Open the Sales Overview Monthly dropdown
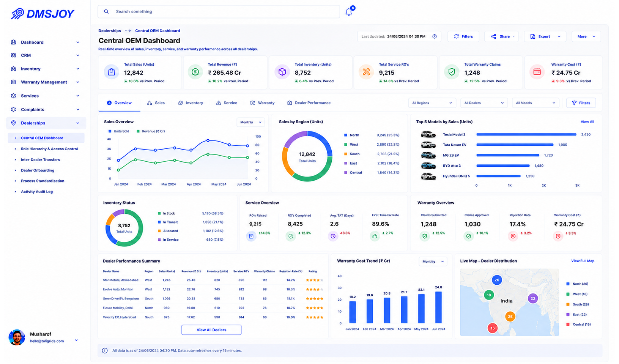This screenshot has height=364, width=619. [251, 122]
